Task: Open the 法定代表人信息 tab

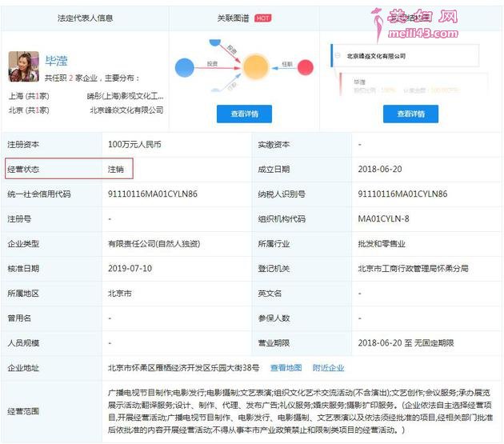Action: coord(85,18)
